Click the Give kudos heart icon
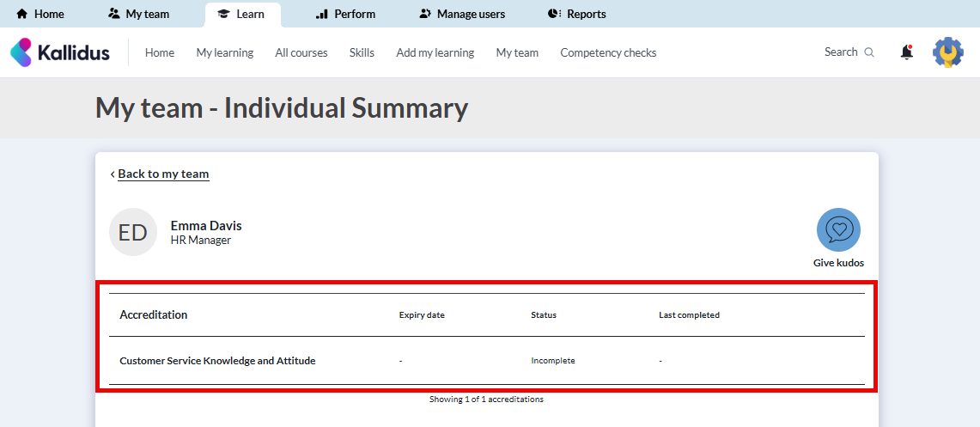980x427 pixels. coord(838,230)
